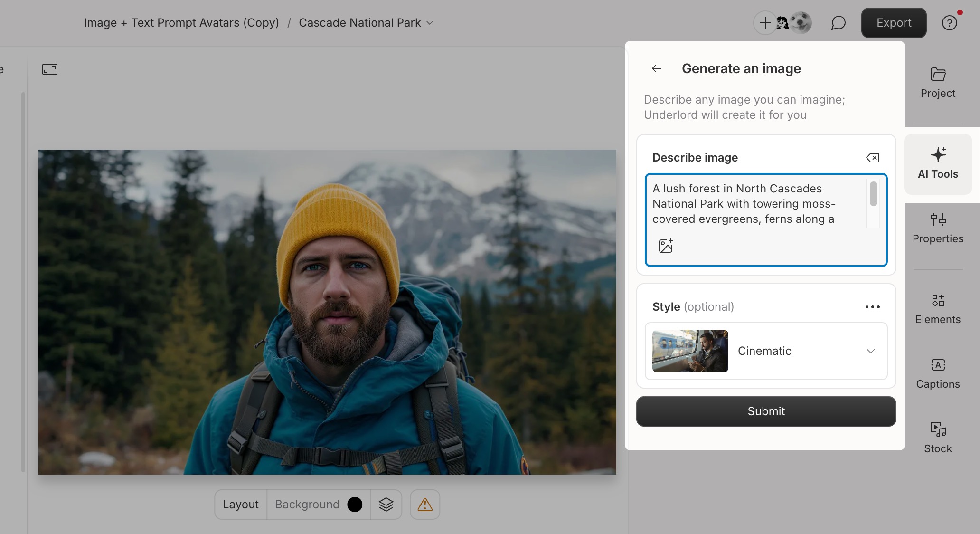The height and width of the screenshot is (534, 980).
Task: Go back from Generate an image
Action: click(x=656, y=68)
